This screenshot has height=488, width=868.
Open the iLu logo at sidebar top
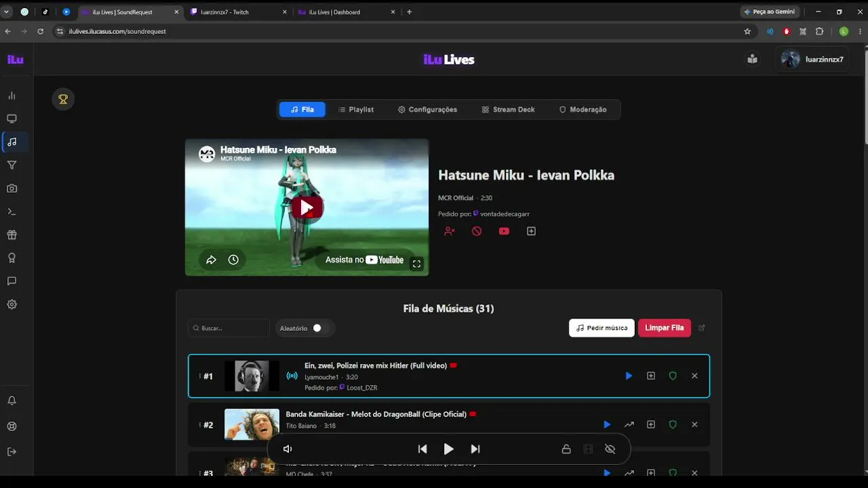pyautogui.click(x=16, y=60)
